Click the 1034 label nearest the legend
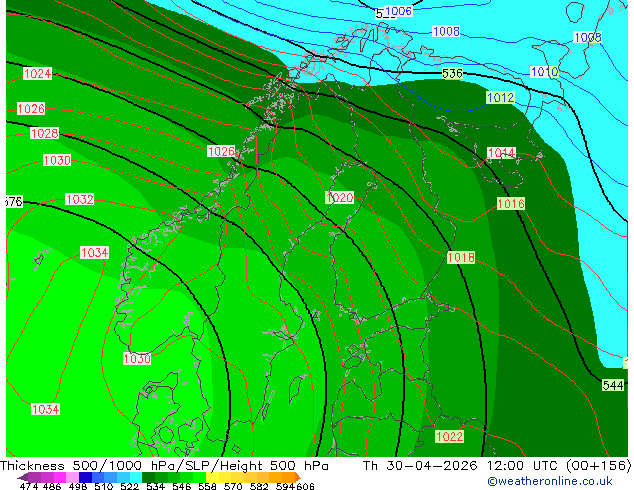This screenshot has height=490, width=634. [46, 409]
